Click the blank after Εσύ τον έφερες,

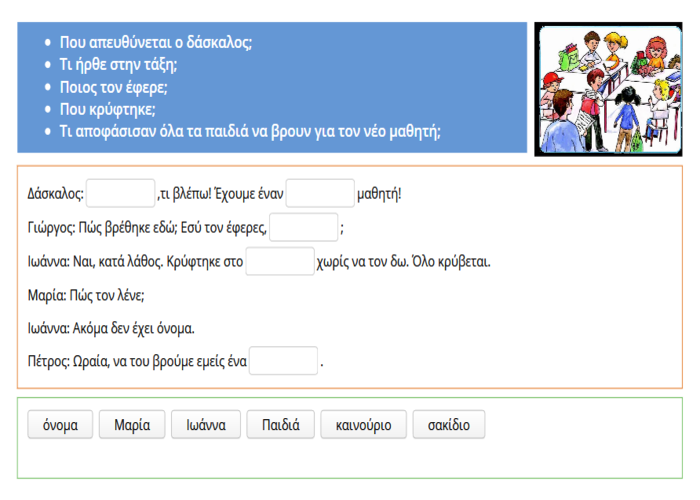tap(304, 227)
